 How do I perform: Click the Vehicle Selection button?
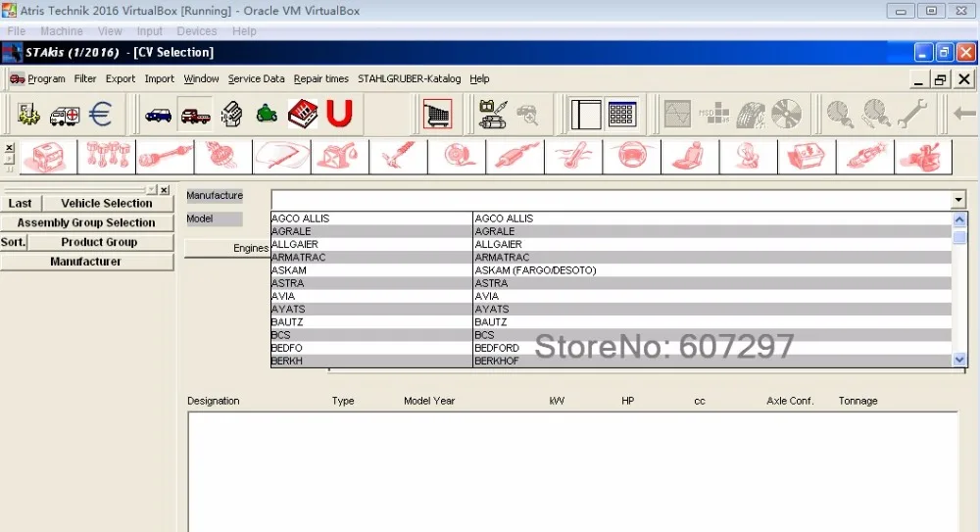[x=107, y=203]
